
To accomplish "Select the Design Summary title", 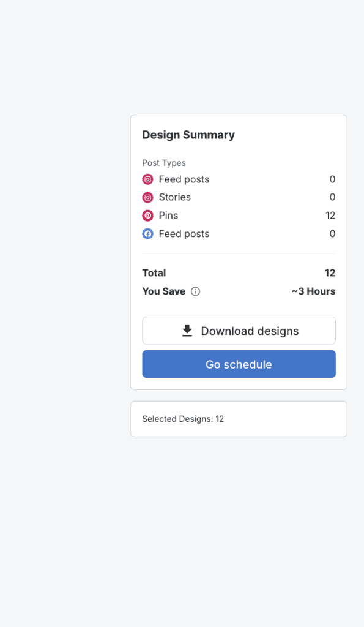I will click(x=188, y=135).
